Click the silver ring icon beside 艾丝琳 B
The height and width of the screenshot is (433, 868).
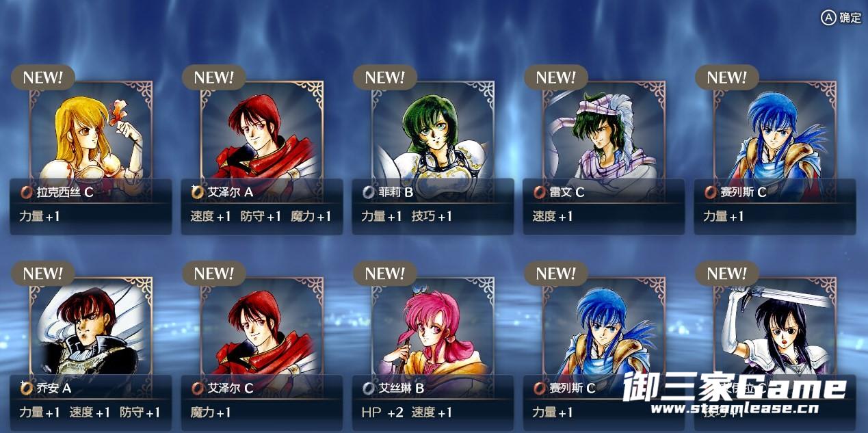[x=368, y=388]
